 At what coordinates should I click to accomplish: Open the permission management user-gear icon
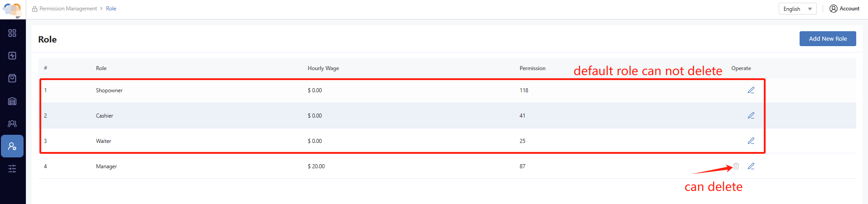(x=12, y=146)
